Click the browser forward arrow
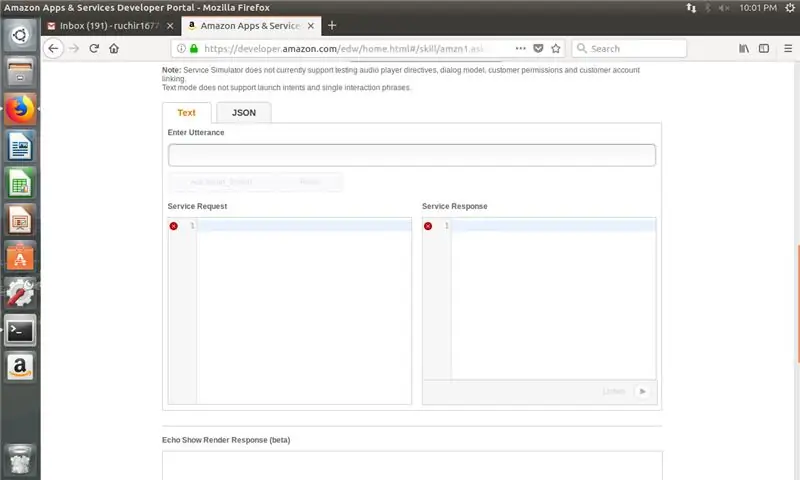This screenshot has height=480, width=800. tap(74, 48)
